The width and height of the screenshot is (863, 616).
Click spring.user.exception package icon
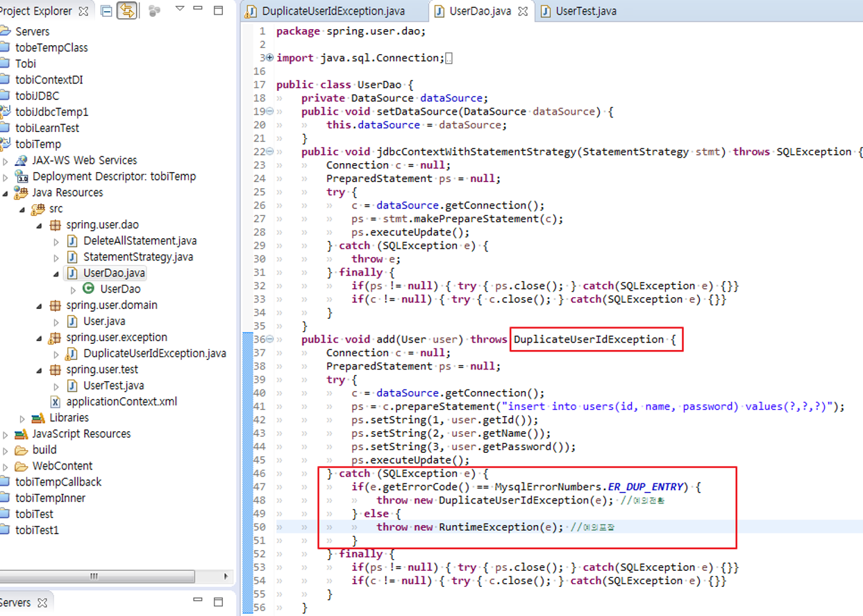coord(56,338)
